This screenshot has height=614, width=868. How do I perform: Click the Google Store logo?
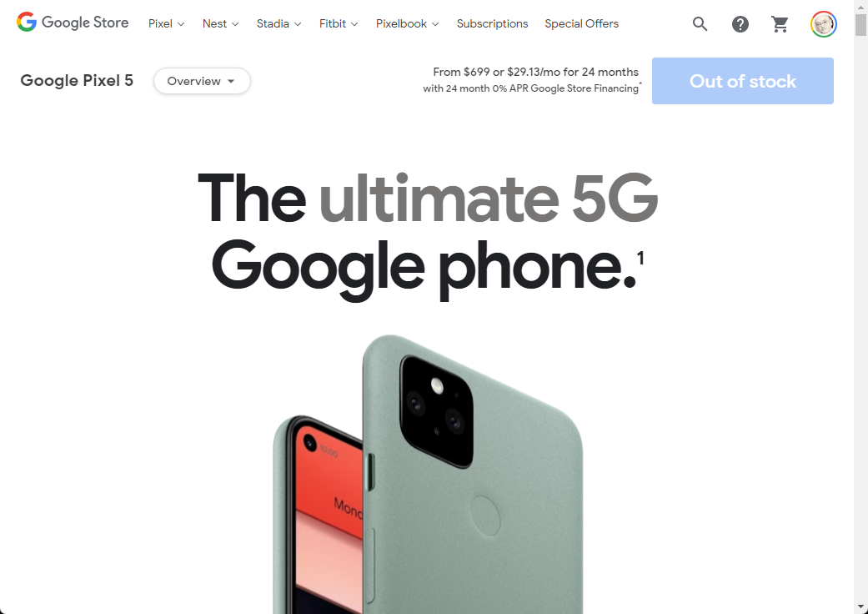[x=73, y=23]
